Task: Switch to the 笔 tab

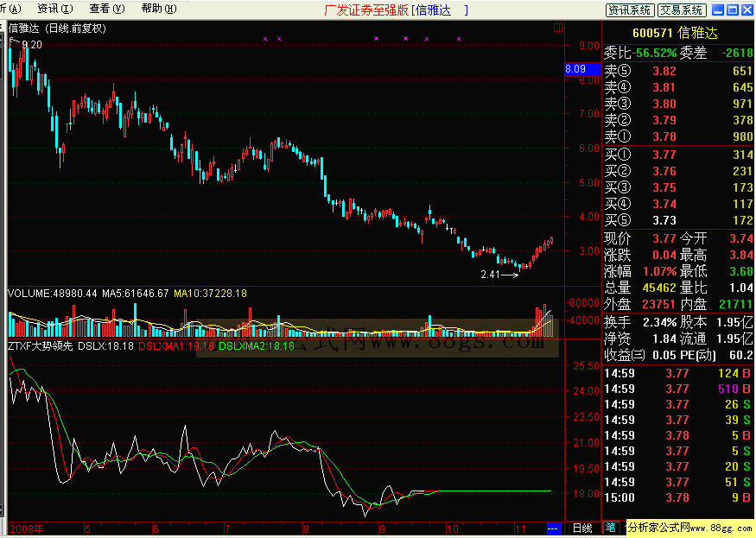Action: (610, 528)
